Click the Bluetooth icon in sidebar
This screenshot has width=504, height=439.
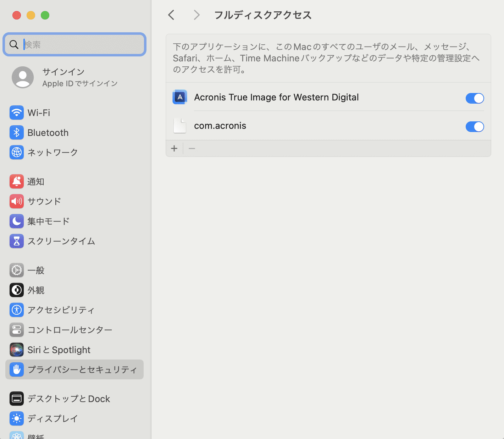(17, 133)
